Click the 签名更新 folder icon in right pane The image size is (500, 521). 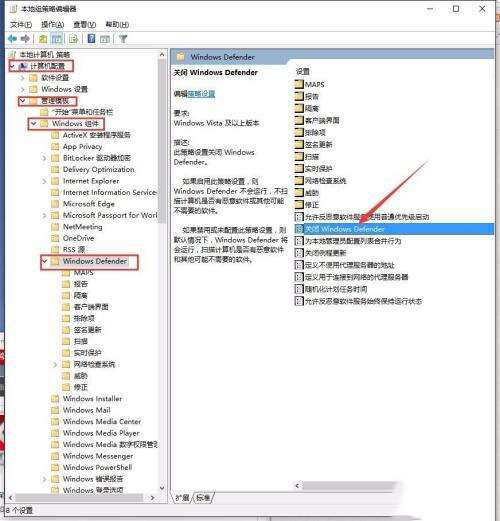pos(299,144)
